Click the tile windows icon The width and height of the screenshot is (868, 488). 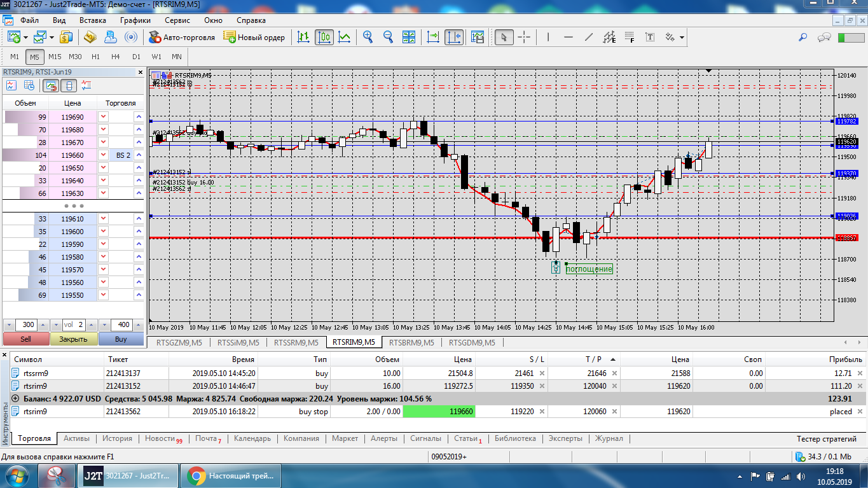coord(409,37)
